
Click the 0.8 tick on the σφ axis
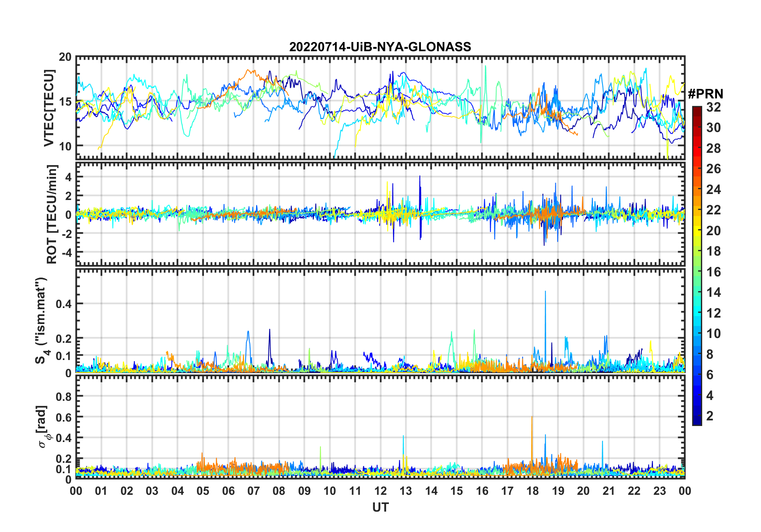pos(64,397)
